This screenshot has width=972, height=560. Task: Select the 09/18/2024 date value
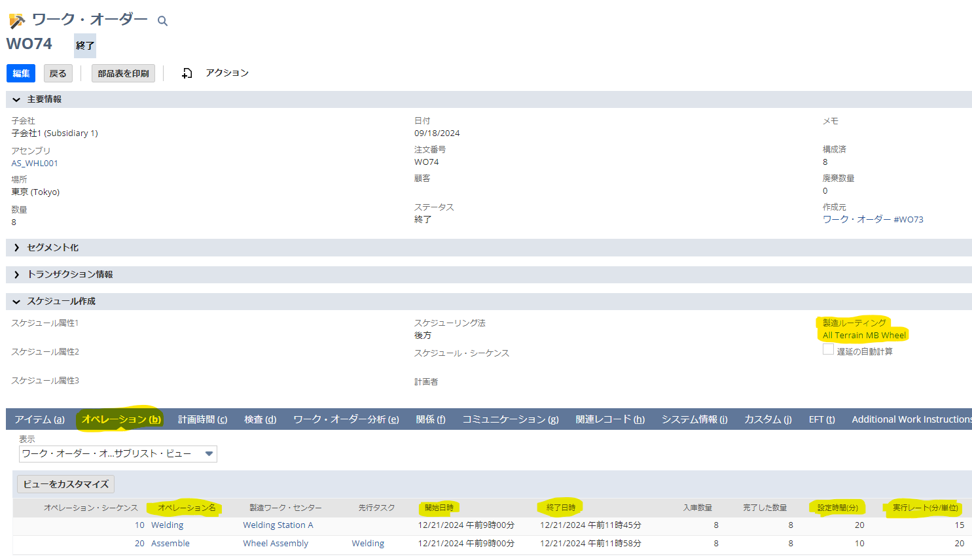[437, 133]
